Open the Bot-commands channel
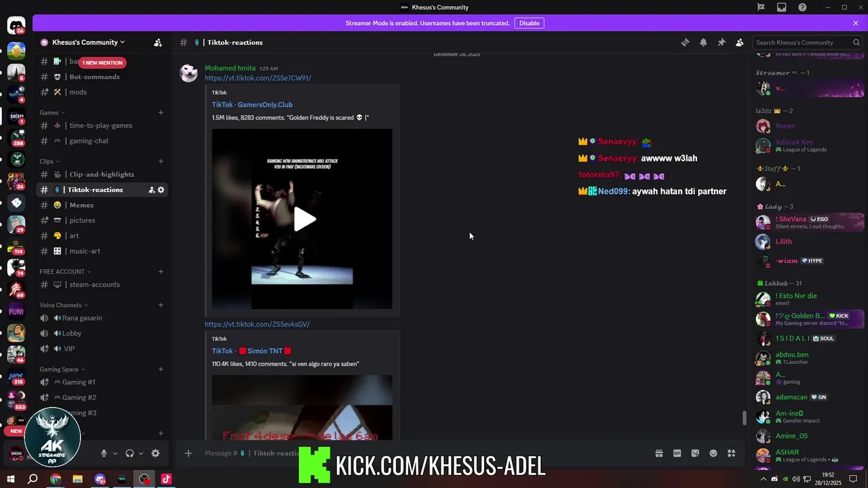 click(102, 77)
